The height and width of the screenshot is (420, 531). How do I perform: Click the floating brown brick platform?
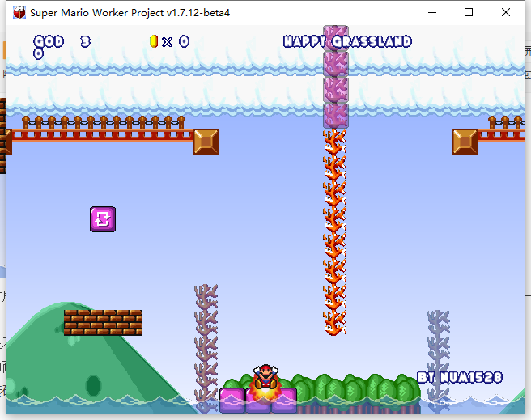click(x=103, y=322)
